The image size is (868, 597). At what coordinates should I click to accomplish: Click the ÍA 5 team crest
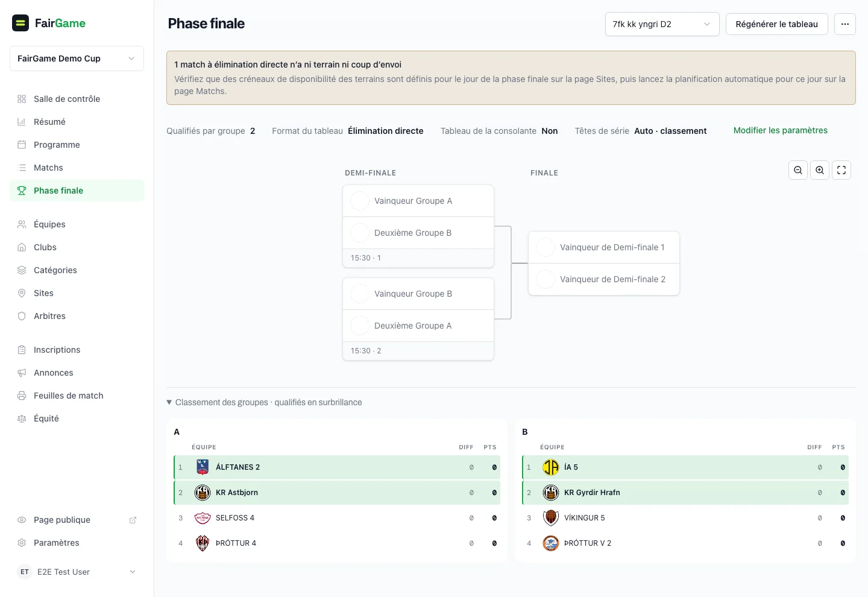pos(551,467)
